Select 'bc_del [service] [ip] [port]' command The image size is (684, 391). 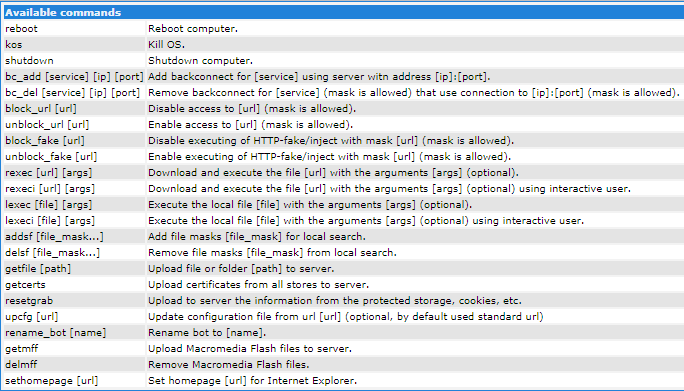coord(72,93)
